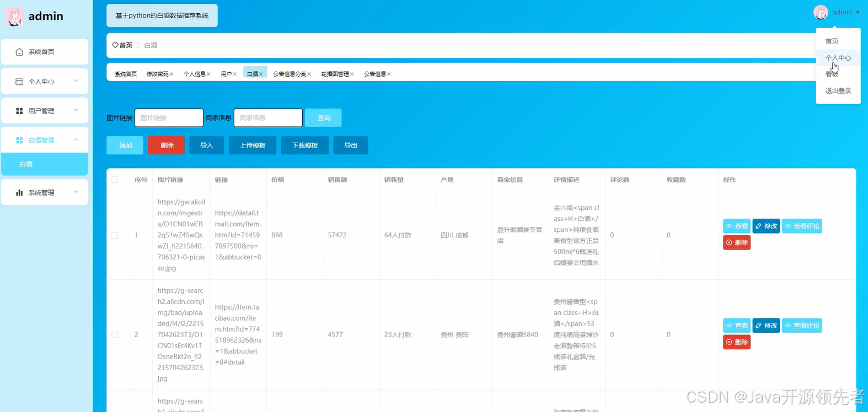Close the 轮播图管理 tab
Screen dimensions: 868x412
tap(352, 74)
